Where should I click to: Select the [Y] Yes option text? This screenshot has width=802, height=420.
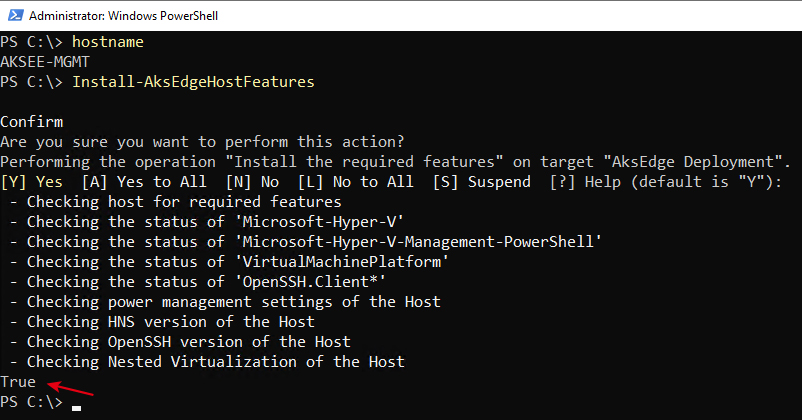32,182
